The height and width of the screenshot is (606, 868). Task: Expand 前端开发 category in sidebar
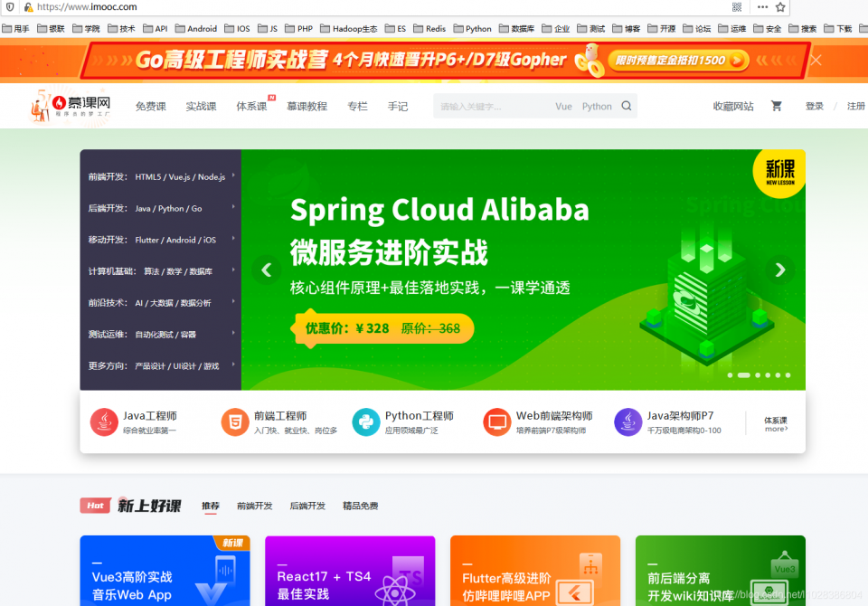[x=160, y=176]
